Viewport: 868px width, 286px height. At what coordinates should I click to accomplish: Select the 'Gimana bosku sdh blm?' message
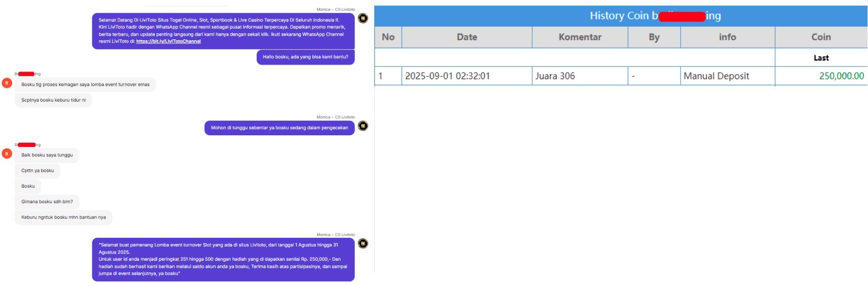click(47, 202)
